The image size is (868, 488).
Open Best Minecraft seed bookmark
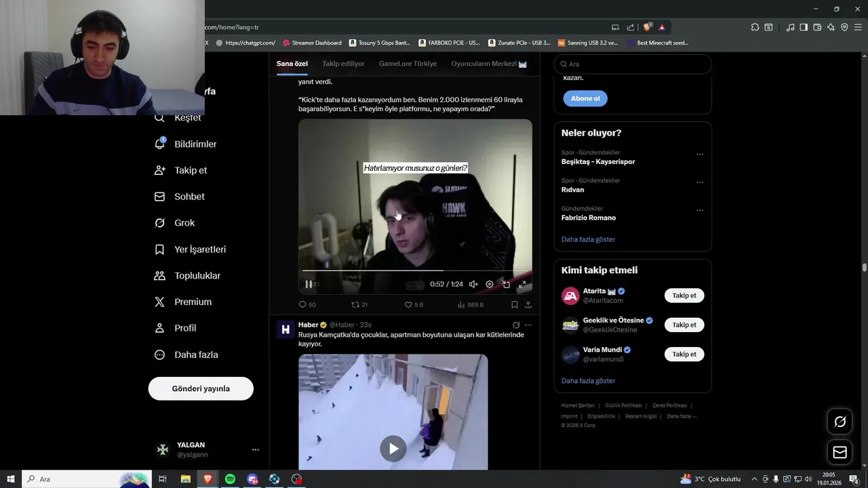click(x=658, y=43)
